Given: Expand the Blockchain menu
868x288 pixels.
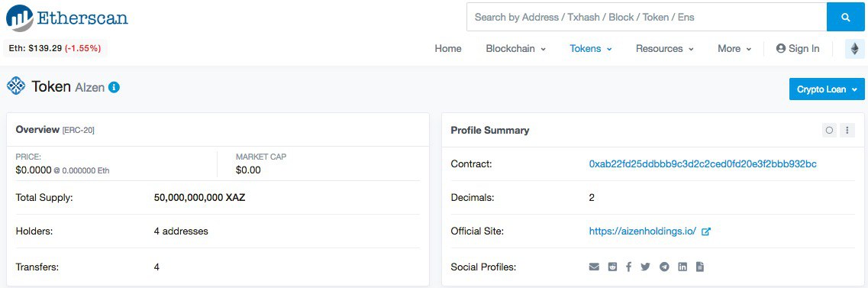Looking at the screenshot, I should 516,49.
